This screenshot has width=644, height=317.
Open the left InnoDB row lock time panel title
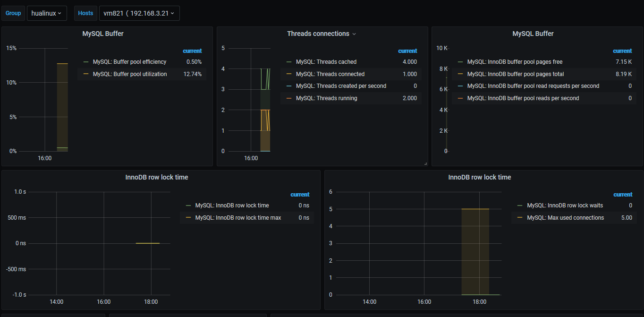click(x=157, y=177)
